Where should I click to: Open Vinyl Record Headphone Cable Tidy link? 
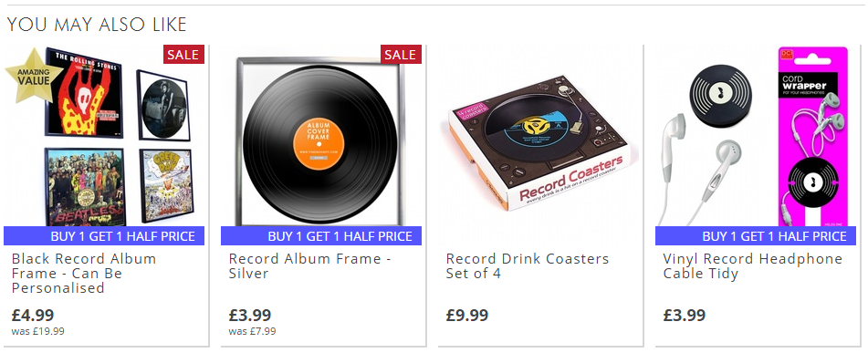pos(753,266)
